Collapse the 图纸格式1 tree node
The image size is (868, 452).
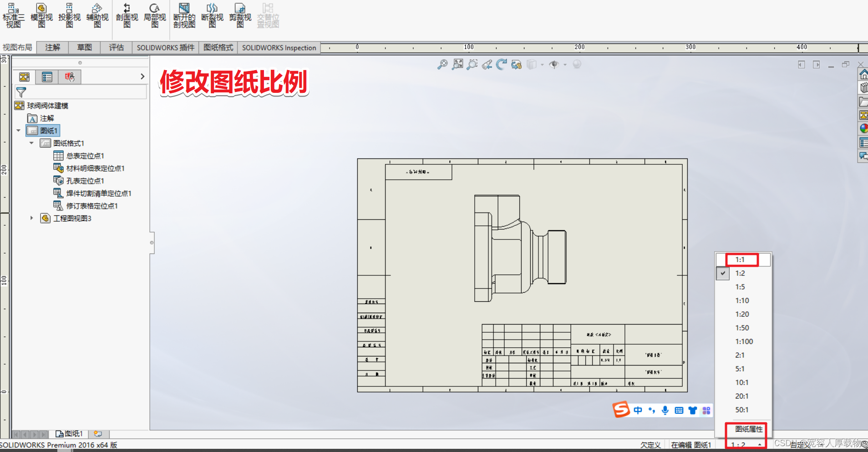(x=31, y=143)
